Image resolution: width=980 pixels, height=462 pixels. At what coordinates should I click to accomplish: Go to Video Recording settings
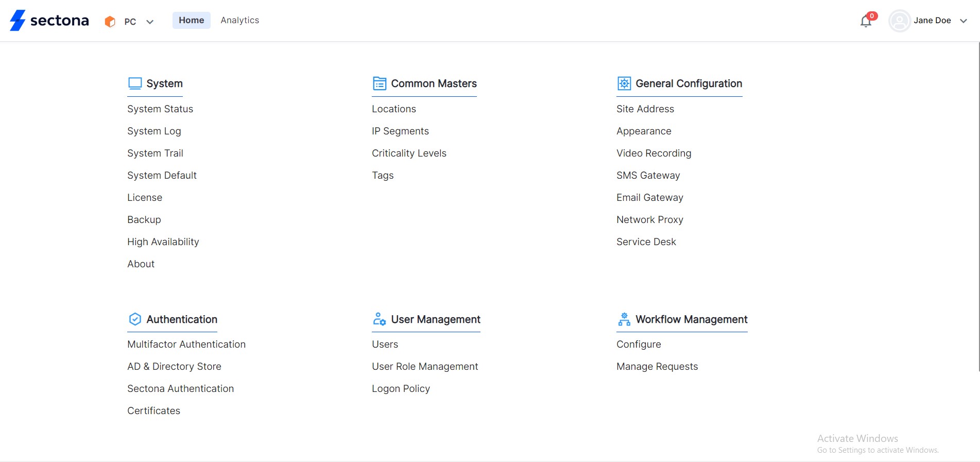(654, 153)
